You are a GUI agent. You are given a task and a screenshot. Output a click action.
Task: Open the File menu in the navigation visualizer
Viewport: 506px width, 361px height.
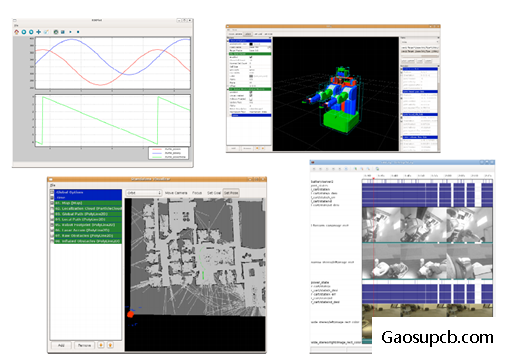click(53, 185)
